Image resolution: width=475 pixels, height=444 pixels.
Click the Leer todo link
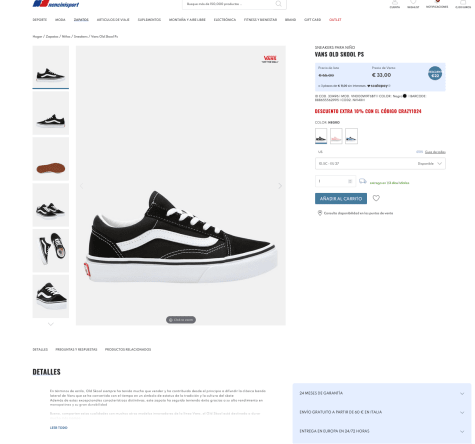coord(59,428)
